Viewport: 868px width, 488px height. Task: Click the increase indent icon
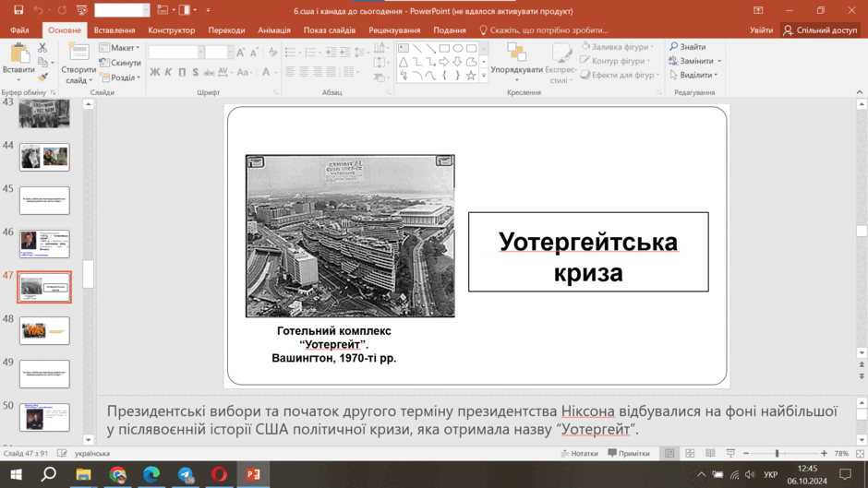[344, 53]
